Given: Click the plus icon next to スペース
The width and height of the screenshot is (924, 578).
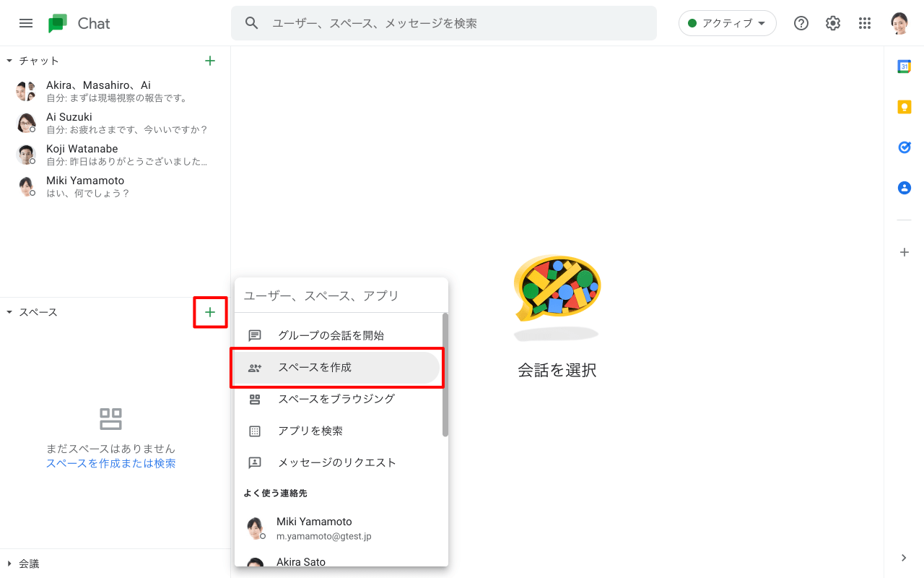Looking at the screenshot, I should (x=210, y=312).
